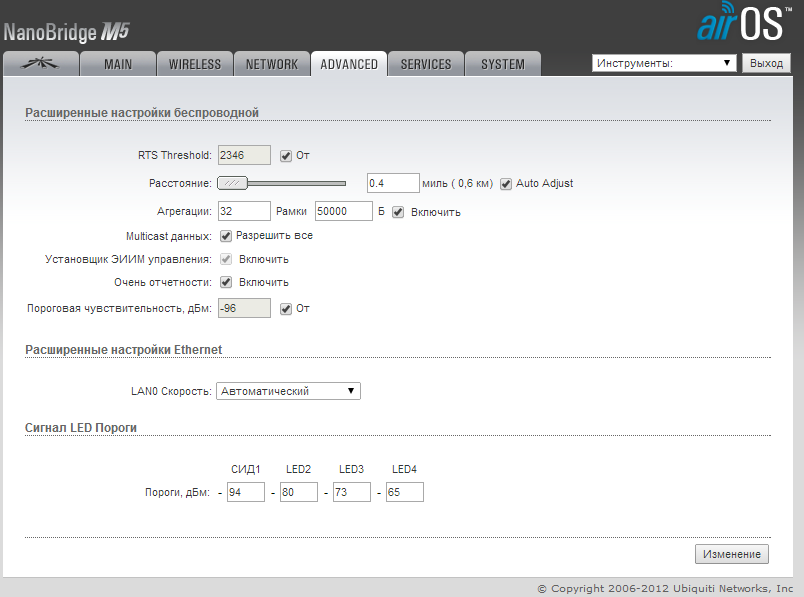Click the Расширенные настройки беспроводной heading

pos(142,112)
